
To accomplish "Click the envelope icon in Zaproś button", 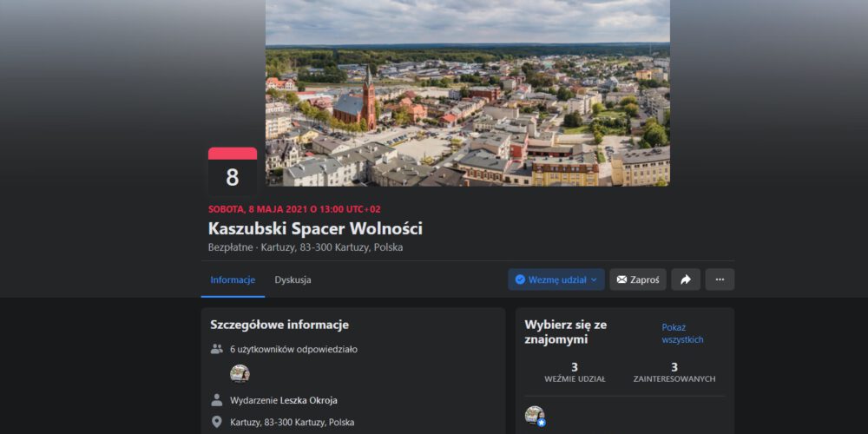I will pos(621,279).
